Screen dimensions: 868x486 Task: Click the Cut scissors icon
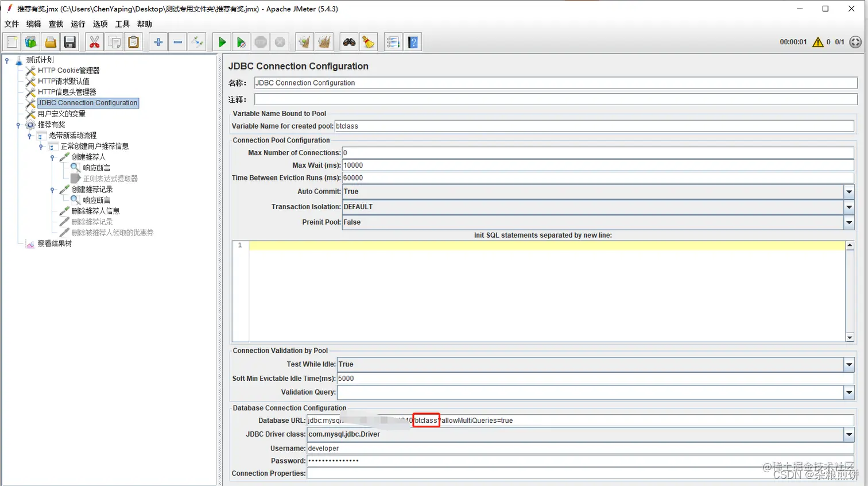(95, 42)
